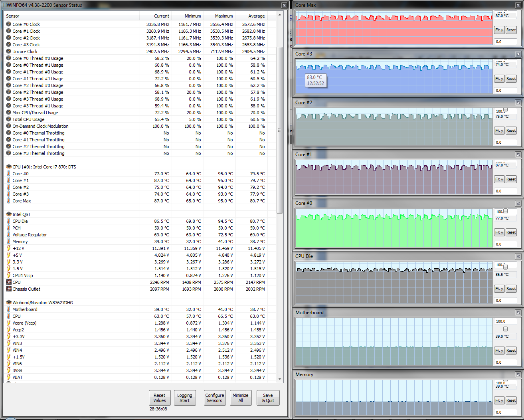Click the sensor list vertical scrollbar thumb
This screenshot has height=420, width=524.
coord(280,130)
